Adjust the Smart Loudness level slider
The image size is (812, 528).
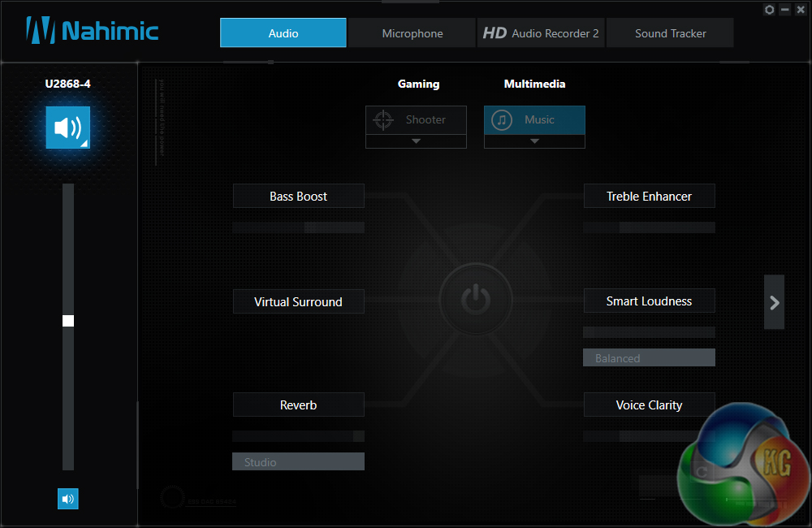coord(649,332)
